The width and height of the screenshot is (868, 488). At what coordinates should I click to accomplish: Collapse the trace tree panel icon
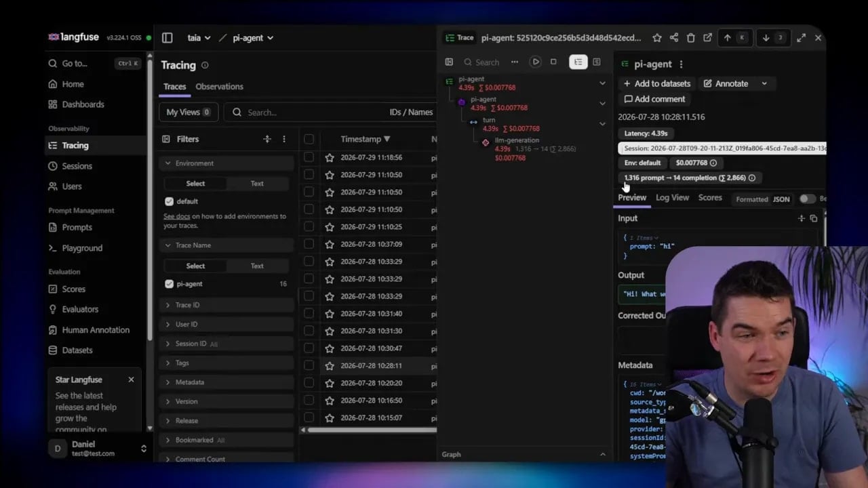tap(449, 62)
